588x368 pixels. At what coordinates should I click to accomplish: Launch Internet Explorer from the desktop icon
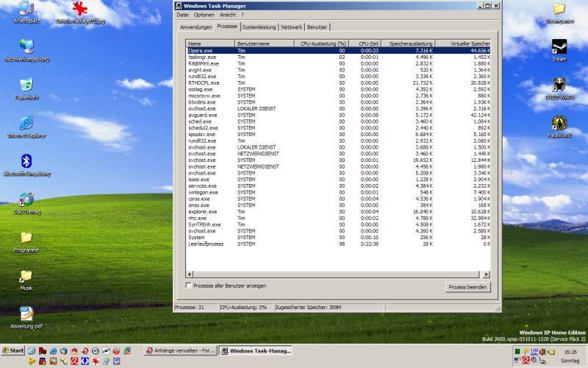(x=26, y=127)
